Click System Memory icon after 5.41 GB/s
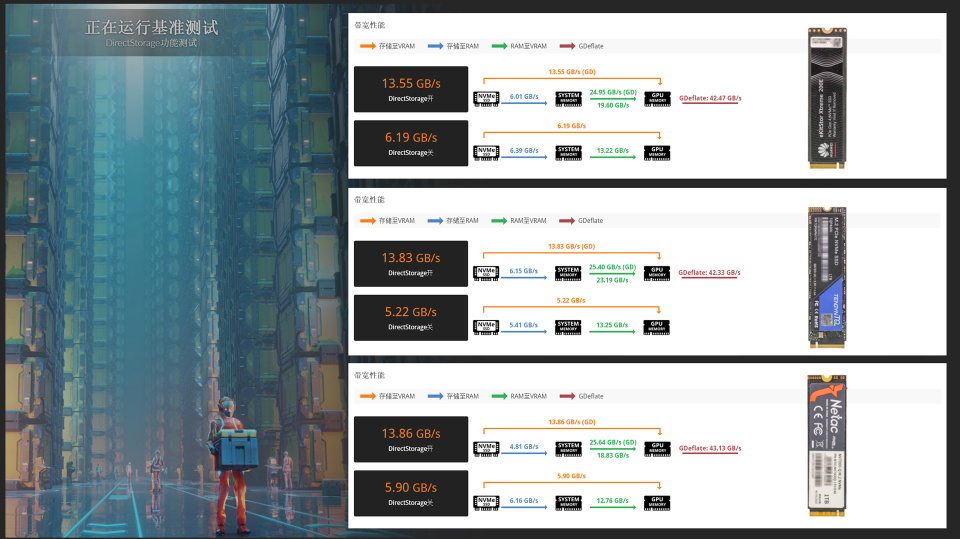Viewport: 960px width, 539px height. (x=568, y=327)
